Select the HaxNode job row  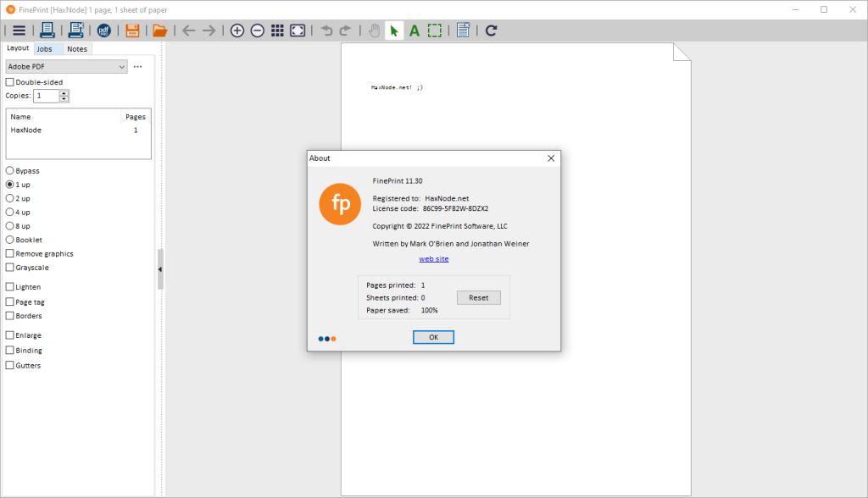[77, 130]
